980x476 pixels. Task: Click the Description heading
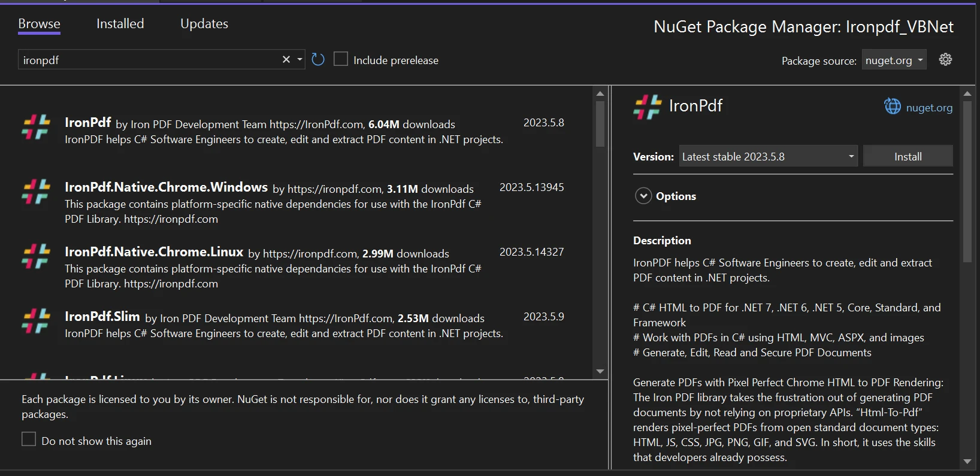click(662, 240)
